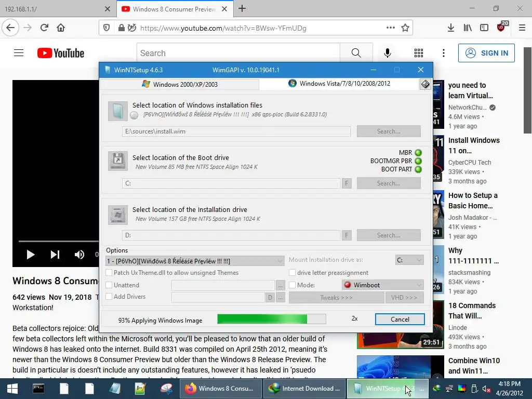Open the Windows Start menu
The height and width of the screenshot is (399, 532).
point(12,389)
